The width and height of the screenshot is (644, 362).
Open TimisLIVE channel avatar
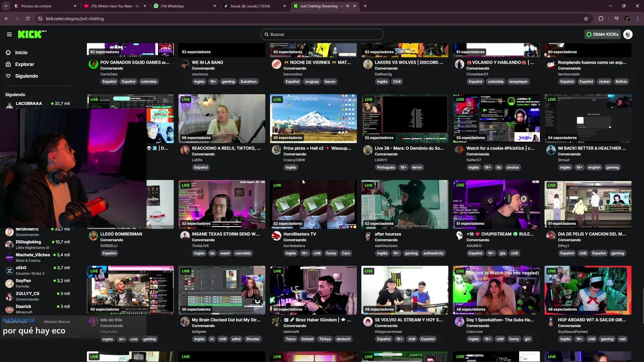tap(185, 235)
